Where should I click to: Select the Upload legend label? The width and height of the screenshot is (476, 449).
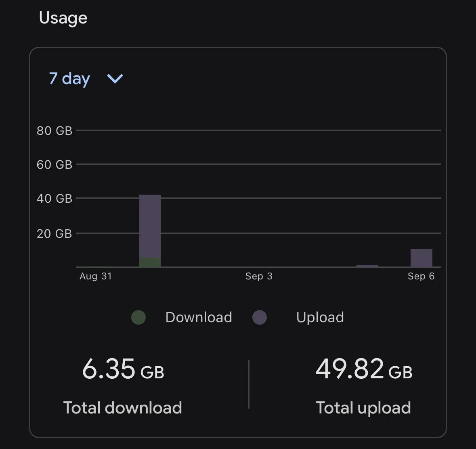(x=320, y=317)
